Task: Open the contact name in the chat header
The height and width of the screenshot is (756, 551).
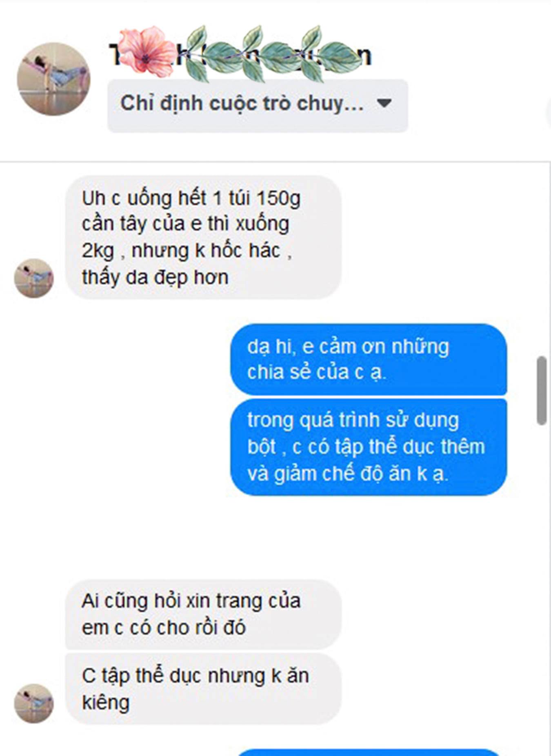Action: 240,55
